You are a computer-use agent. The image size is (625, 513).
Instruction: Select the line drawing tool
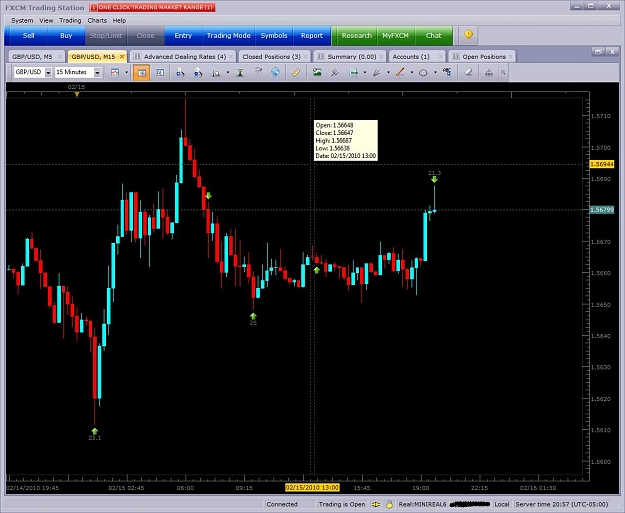pos(400,73)
